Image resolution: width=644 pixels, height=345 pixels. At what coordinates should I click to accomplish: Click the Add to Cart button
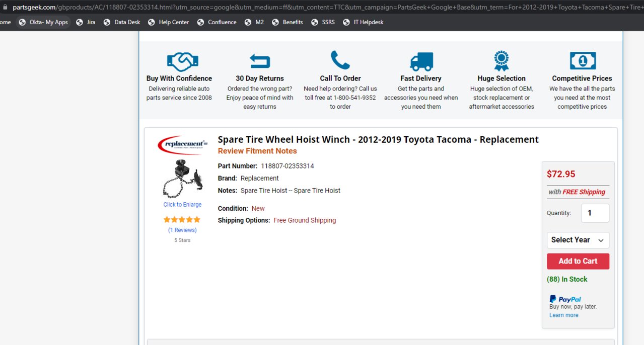(578, 262)
